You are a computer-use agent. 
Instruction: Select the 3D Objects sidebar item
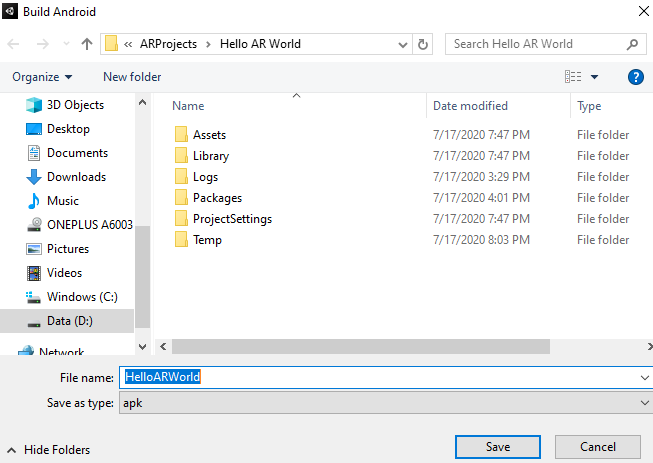pos(74,105)
